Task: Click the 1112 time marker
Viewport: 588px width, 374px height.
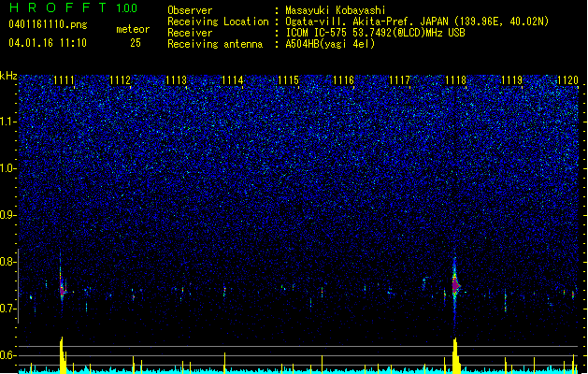Action: pyautogui.click(x=120, y=80)
